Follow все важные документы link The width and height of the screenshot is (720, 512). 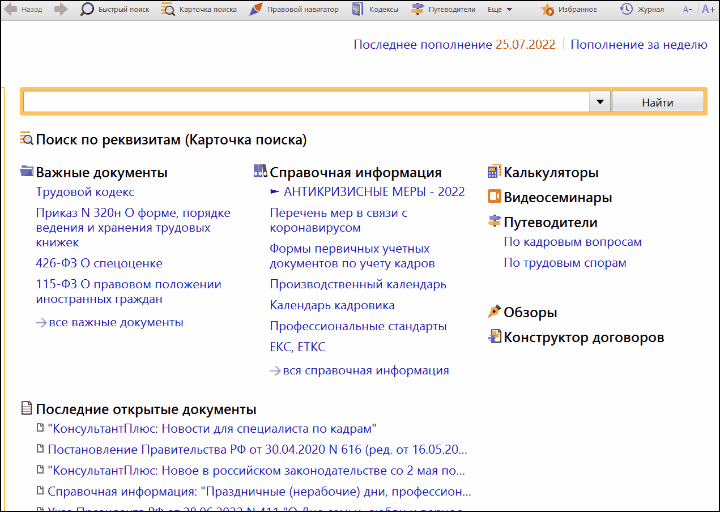pyautogui.click(x=116, y=322)
